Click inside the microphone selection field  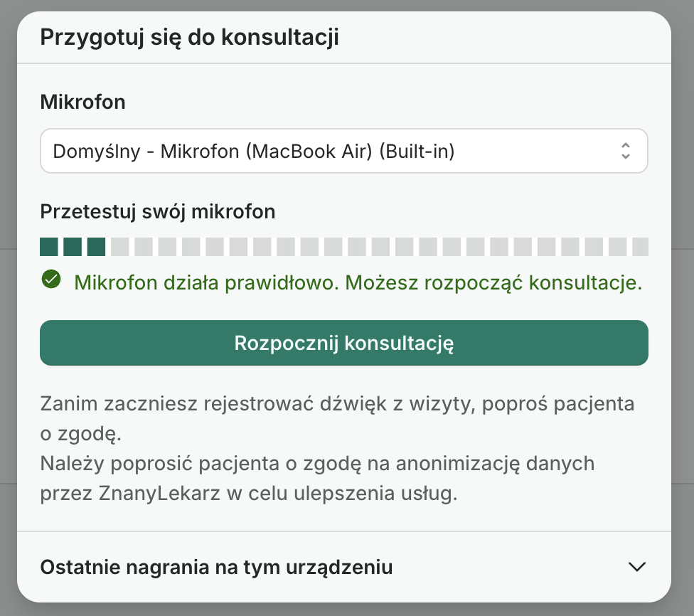click(x=284, y=151)
